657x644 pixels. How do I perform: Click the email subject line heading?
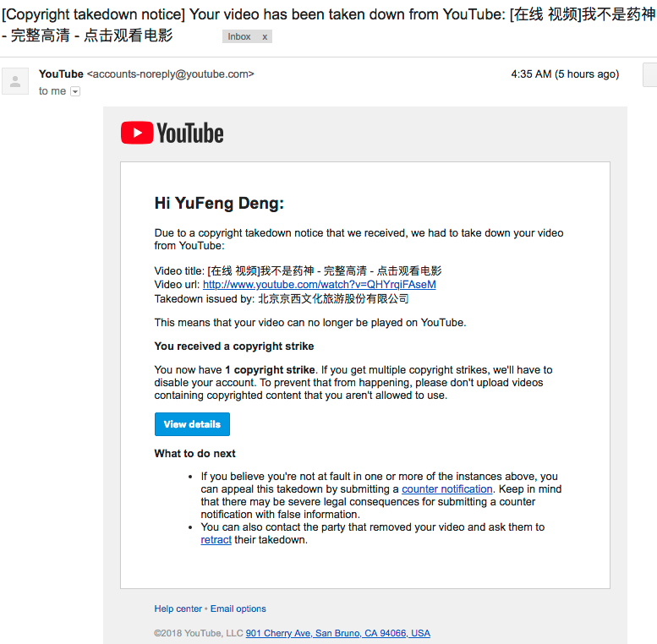328,25
